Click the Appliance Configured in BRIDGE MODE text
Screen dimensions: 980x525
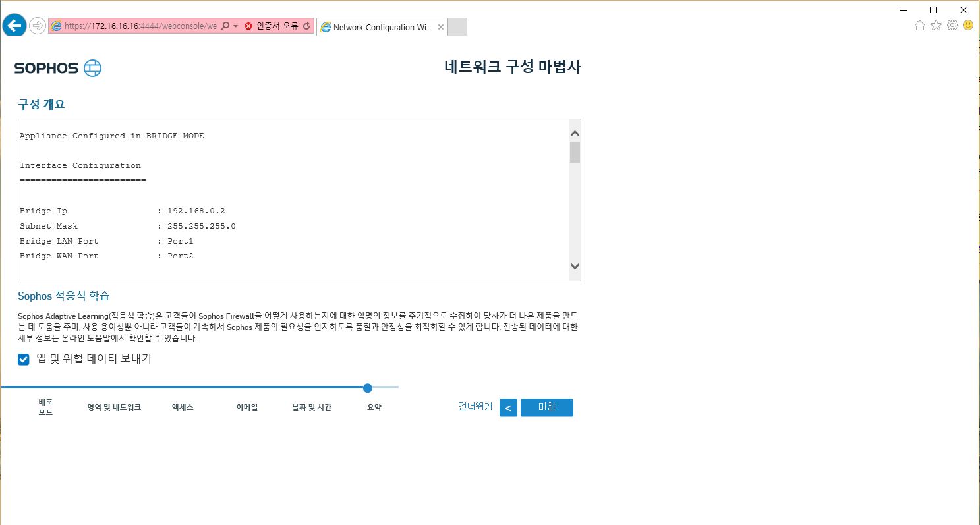[111, 136]
